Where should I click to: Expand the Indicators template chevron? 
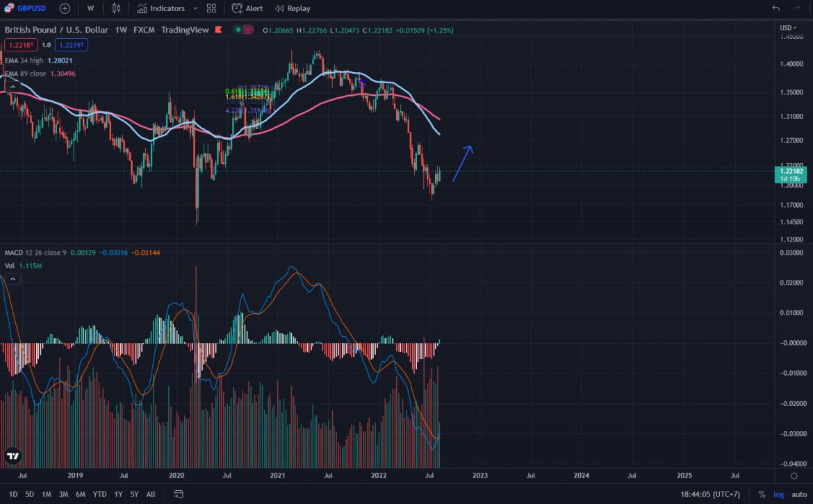(x=195, y=8)
